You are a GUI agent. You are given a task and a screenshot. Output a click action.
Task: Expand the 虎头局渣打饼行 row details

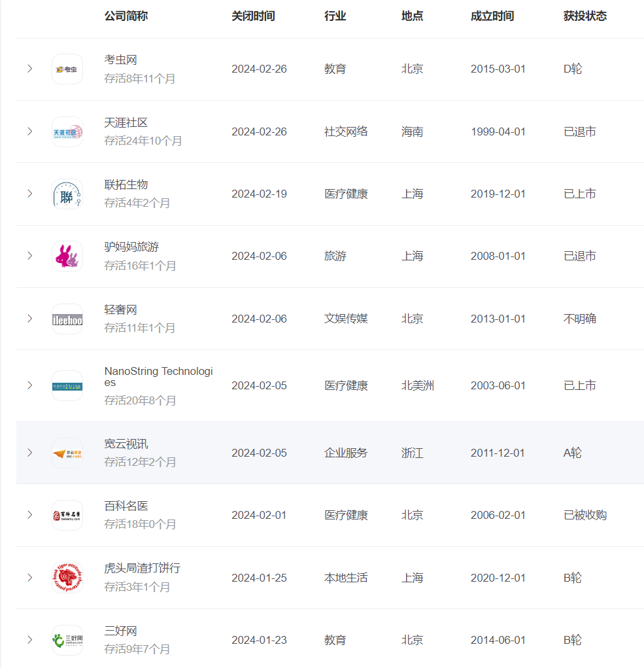pos(30,577)
